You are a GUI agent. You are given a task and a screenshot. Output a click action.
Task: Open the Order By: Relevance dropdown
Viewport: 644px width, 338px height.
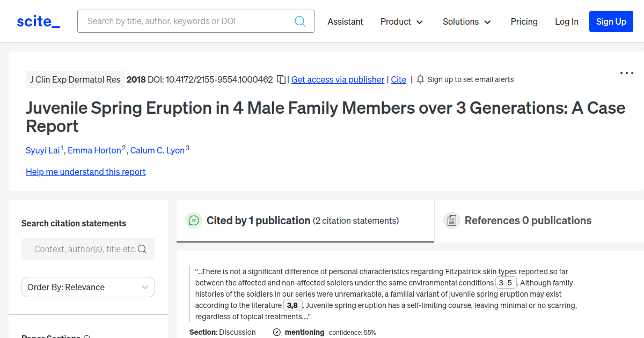point(87,287)
